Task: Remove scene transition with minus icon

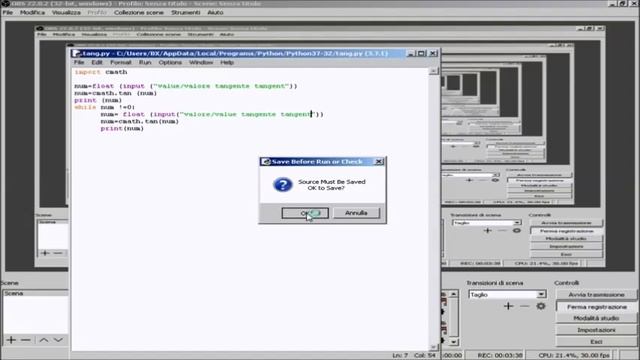Action: (525, 306)
